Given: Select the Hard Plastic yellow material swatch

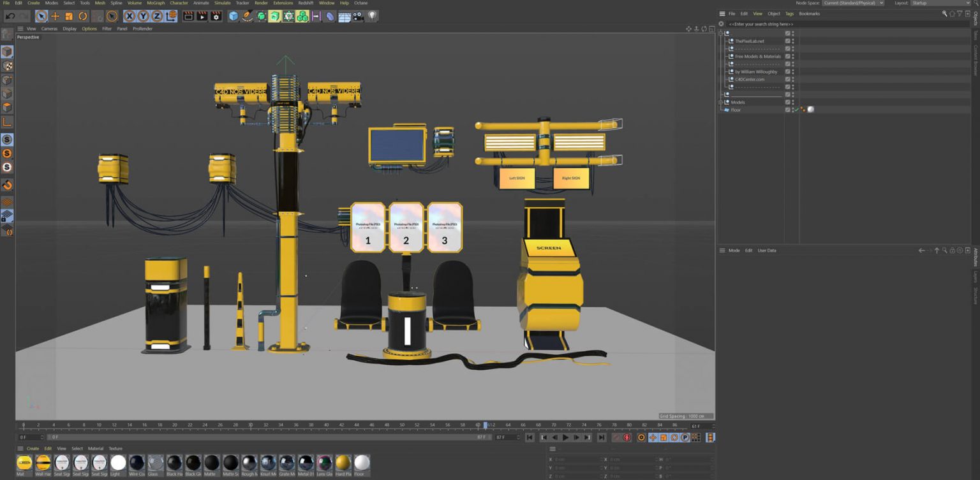Looking at the screenshot, I should click(343, 463).
